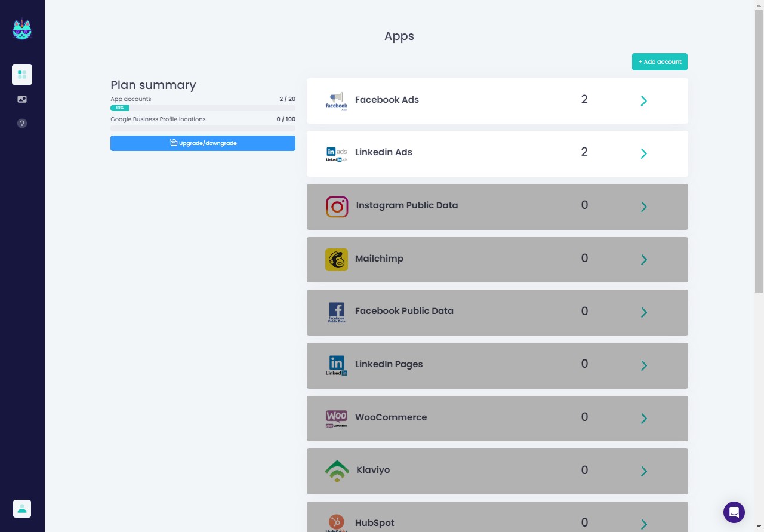Click the Klaviyo green logo
This screenshot has width=764, height=532.
pos(337,471)
